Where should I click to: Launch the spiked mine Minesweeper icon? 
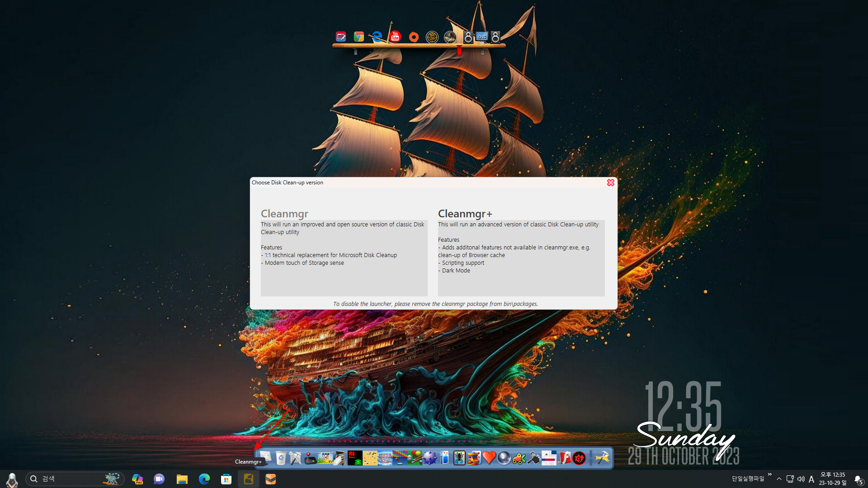429,458
